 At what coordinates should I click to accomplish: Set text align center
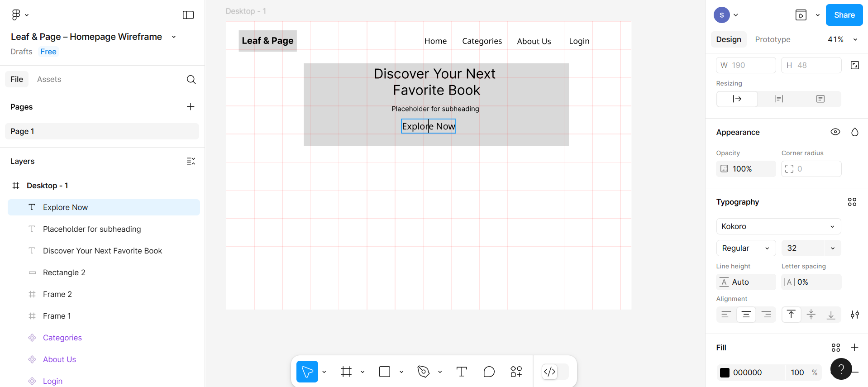pyautogui.click(x=746, y=315)
